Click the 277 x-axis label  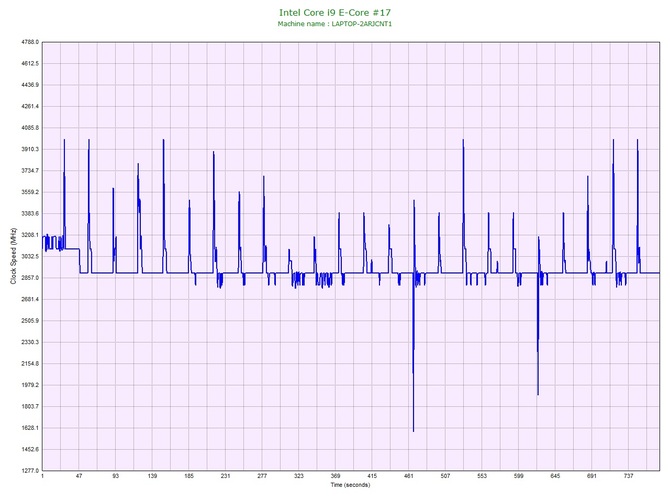click(262, 476)
